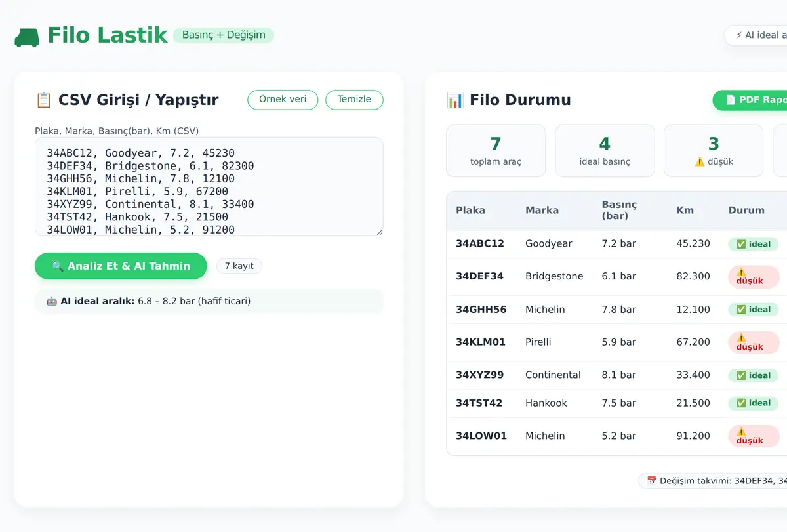Load sample data with Örnek veri

click(x=283, y=100)
